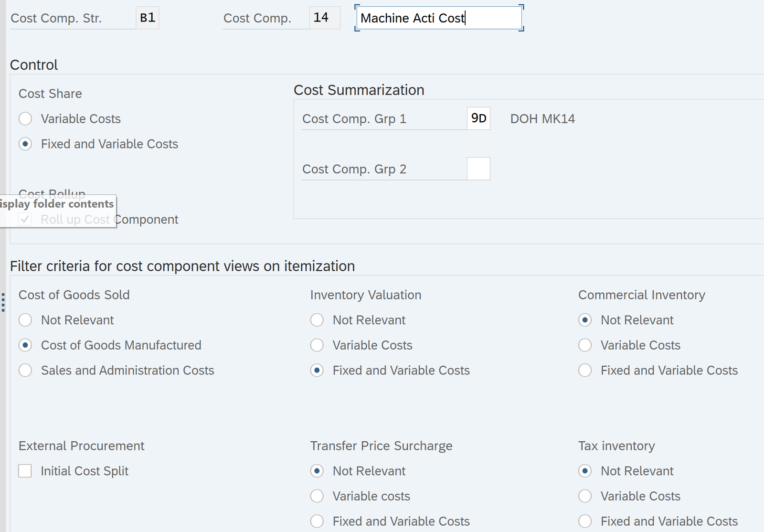Set Inventory Valuation to Not Relevant
Screen dimensions: 764x532
(x=317, y=320)
